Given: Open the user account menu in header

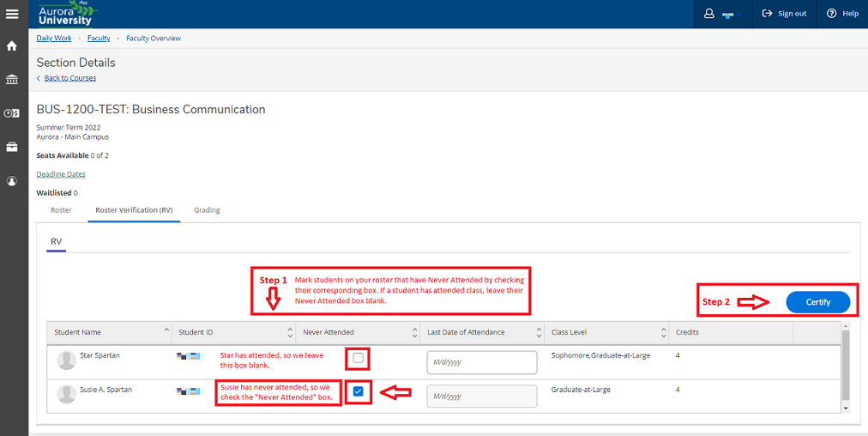Looking at the screenshot, I should pyautogui.click(x=722, y=14).
